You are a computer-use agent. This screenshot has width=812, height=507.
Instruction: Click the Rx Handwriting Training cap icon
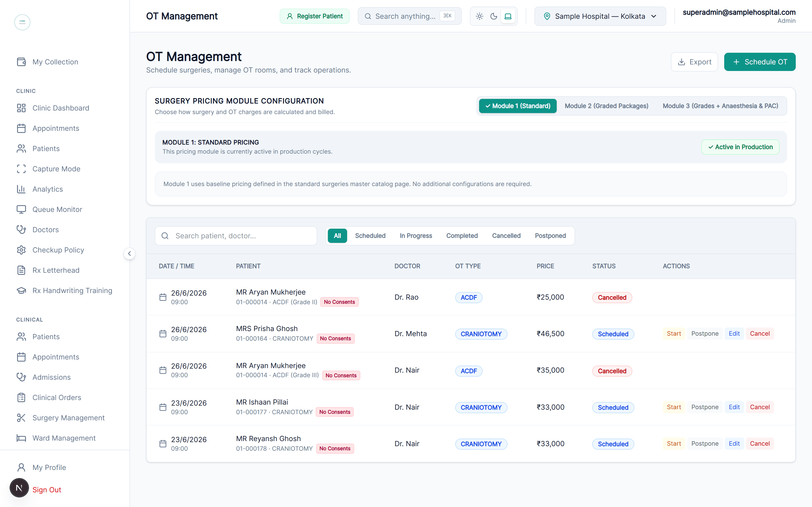click(x=21, y=291)
